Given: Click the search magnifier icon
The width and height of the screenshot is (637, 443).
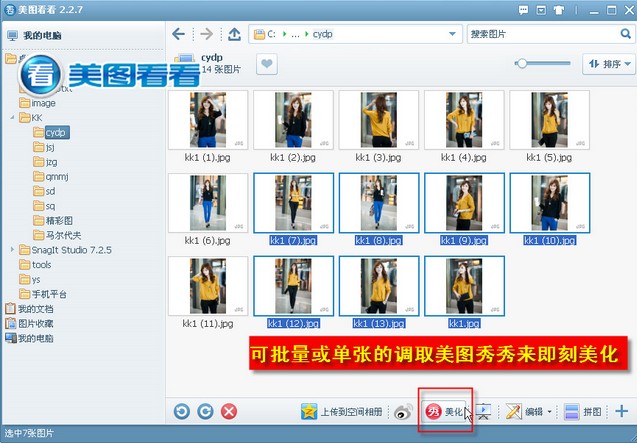Looking at the screenshot, I should (626, 34).
